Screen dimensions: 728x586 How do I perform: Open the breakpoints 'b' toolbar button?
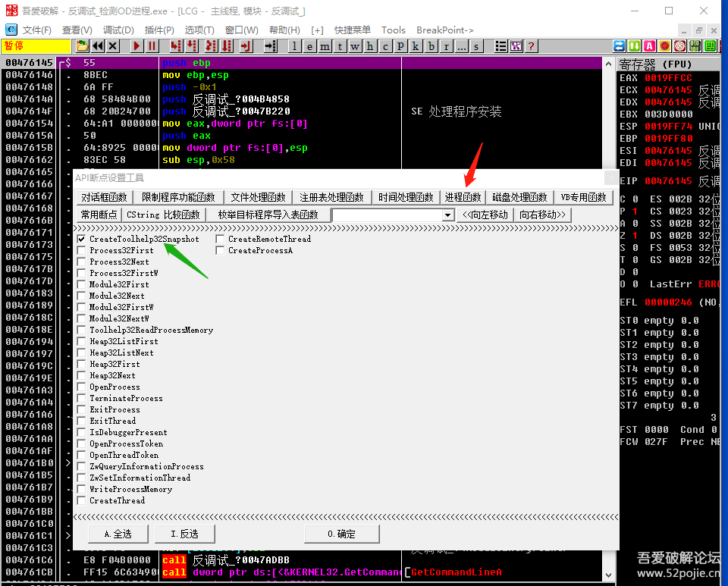431,46
